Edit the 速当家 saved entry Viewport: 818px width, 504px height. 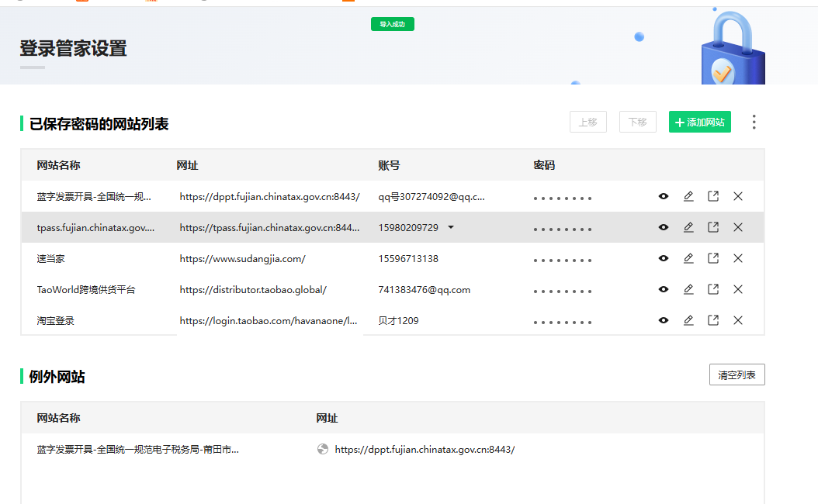coord(688,258)
